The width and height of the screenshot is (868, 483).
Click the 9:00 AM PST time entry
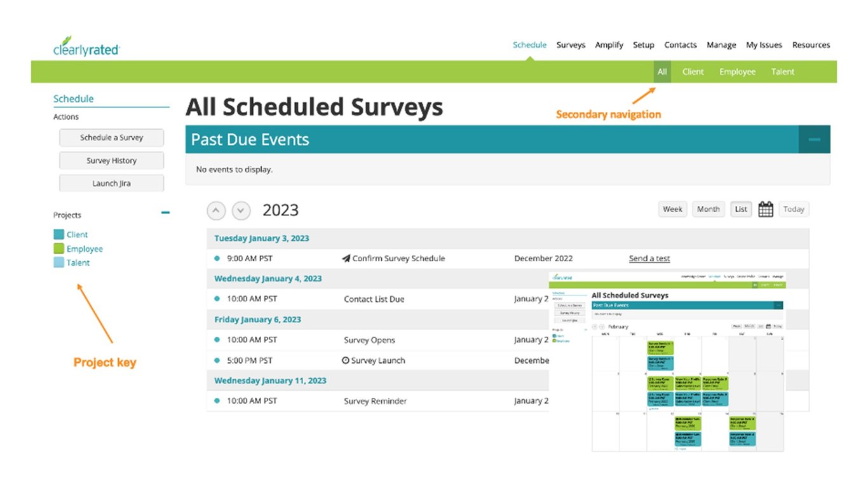pos(250,259)
